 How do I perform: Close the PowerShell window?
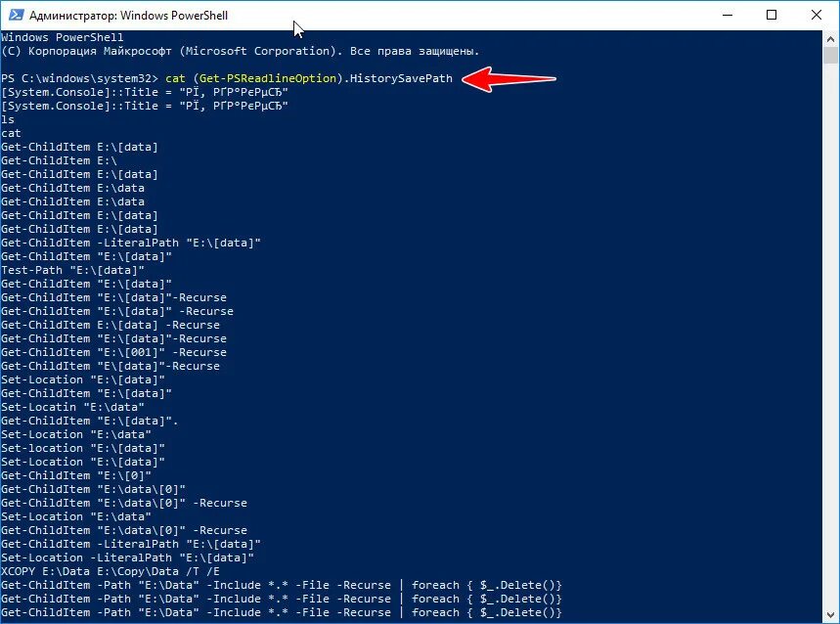[x=817, y=15]
